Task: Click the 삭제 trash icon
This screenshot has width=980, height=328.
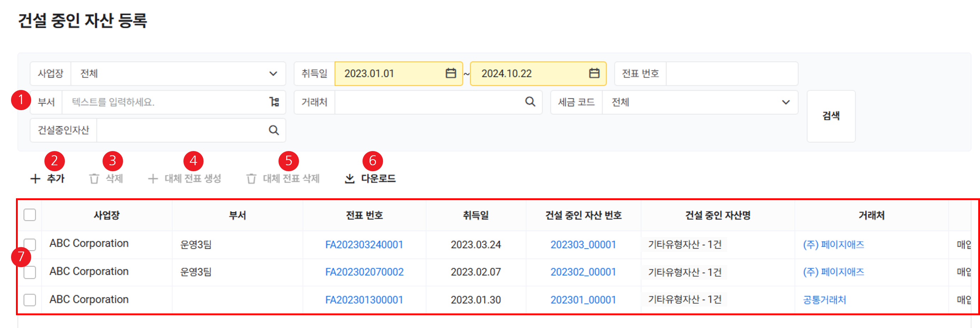Action: point(94,178)
